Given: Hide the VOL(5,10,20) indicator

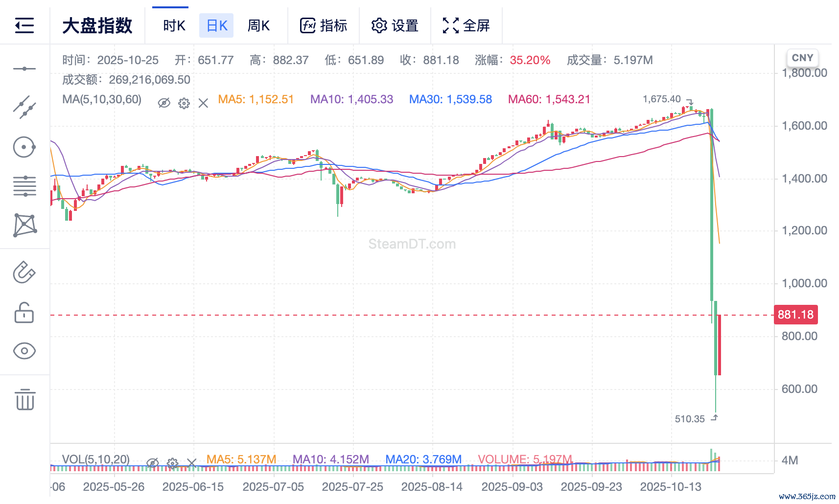Looking at the screenshot, I should [153, 462].
